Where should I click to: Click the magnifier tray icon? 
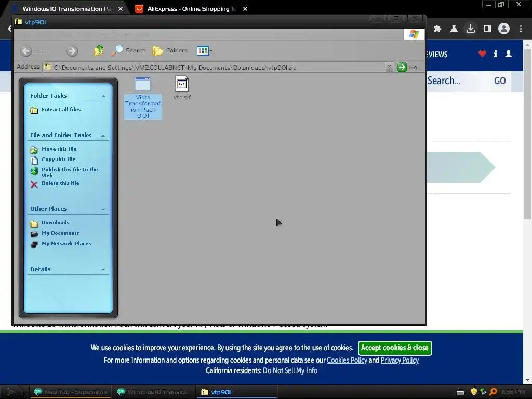pyautogui.click(x=493, y=392)
